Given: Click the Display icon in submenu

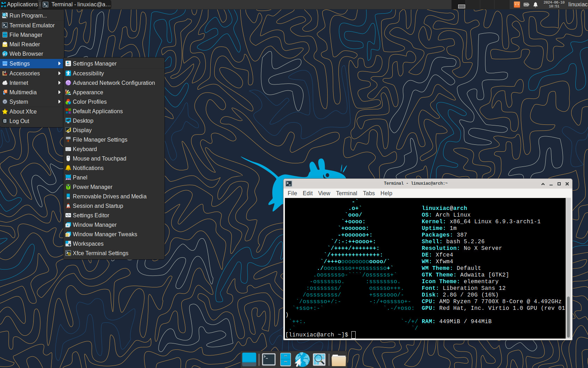Looking at the screenshot, I should click(68, 130).
